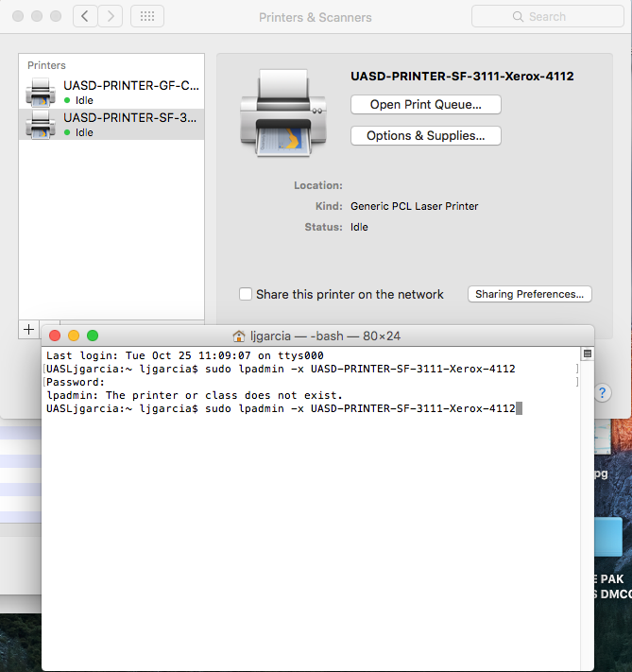Click the home folder icon in Terminal title

(239, 336)
